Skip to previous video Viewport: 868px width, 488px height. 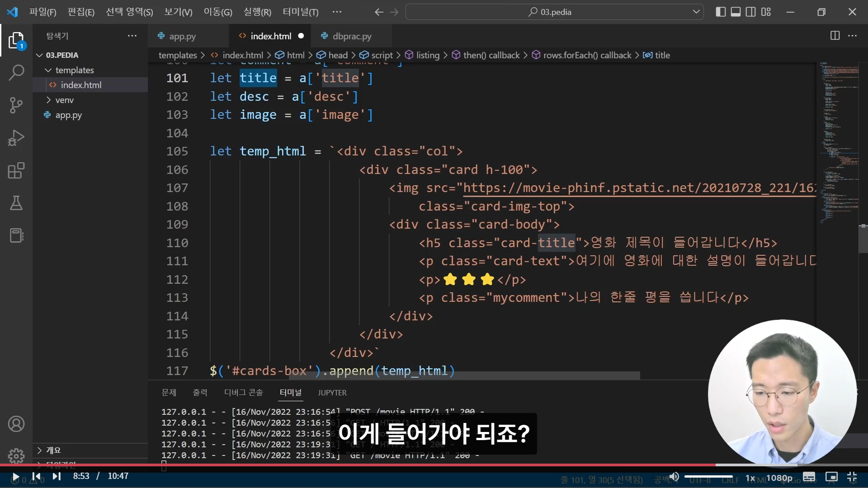click(x=37, y=477)
